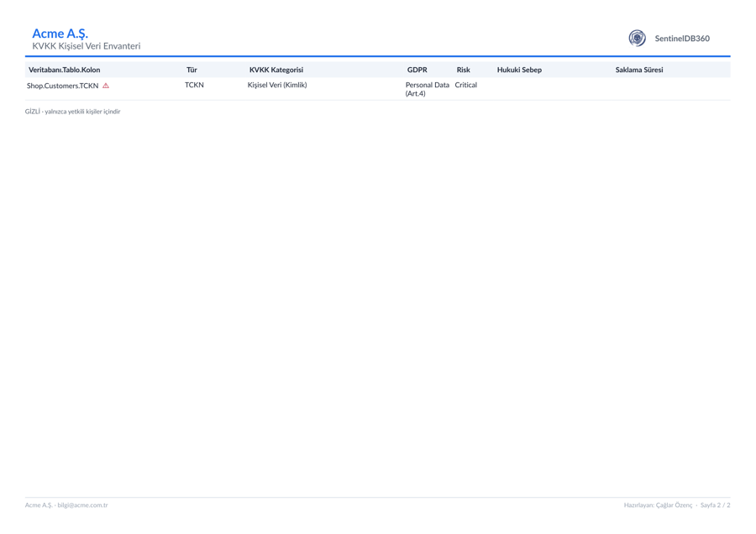Click the SentinelDB360 logo icon
The width and height of the screenshot is (756, 534).
pos(637,38)
